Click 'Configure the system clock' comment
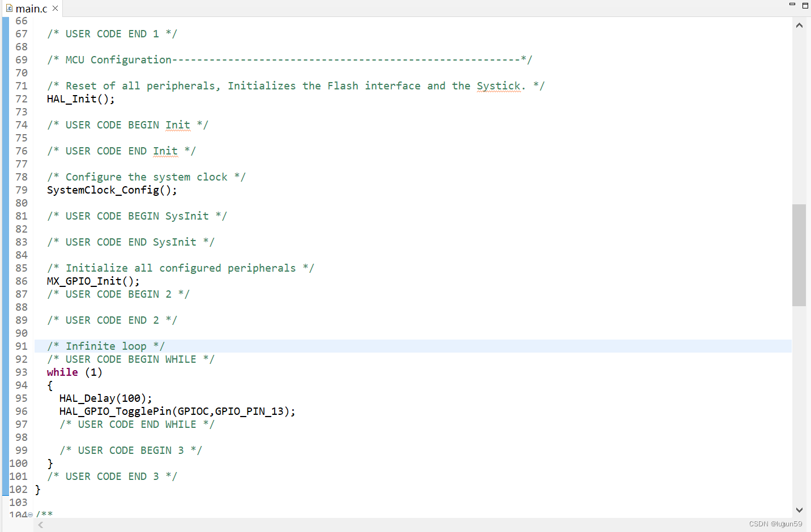The height and width of the screenshot is (532, 811). pyautogui.click(x=146, y=177)
